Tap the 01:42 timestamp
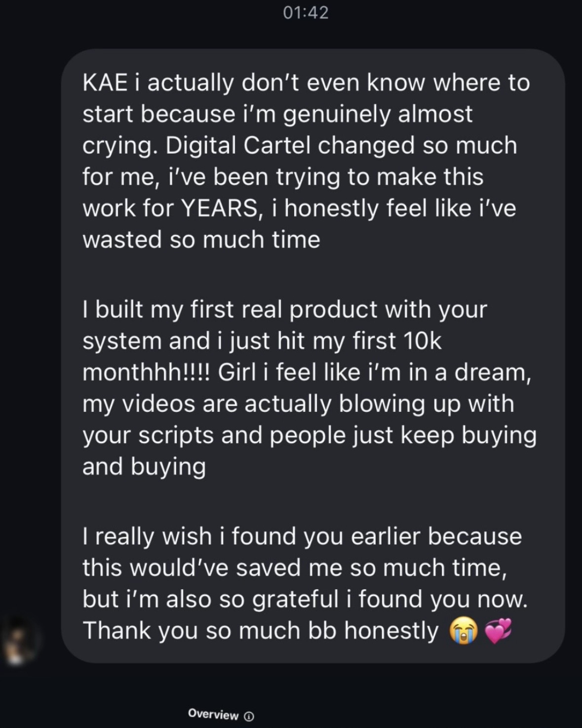 pyautogui.click(x=306, y=13)
